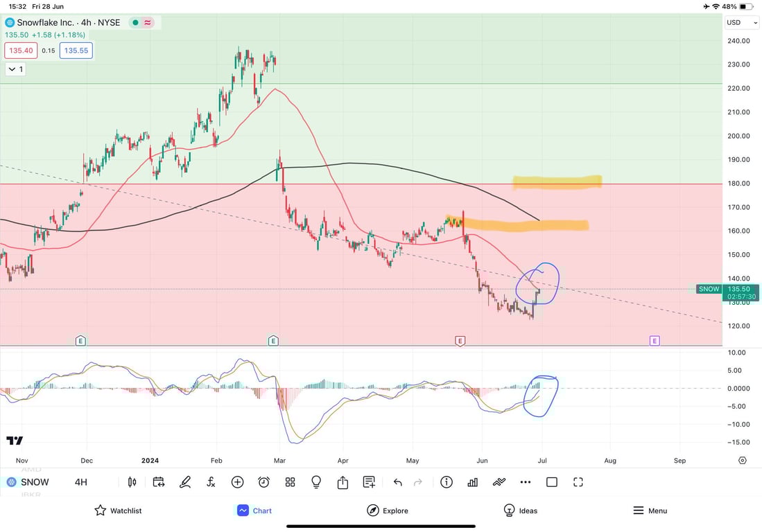Open the layout grid templates icon

point(290,482)
